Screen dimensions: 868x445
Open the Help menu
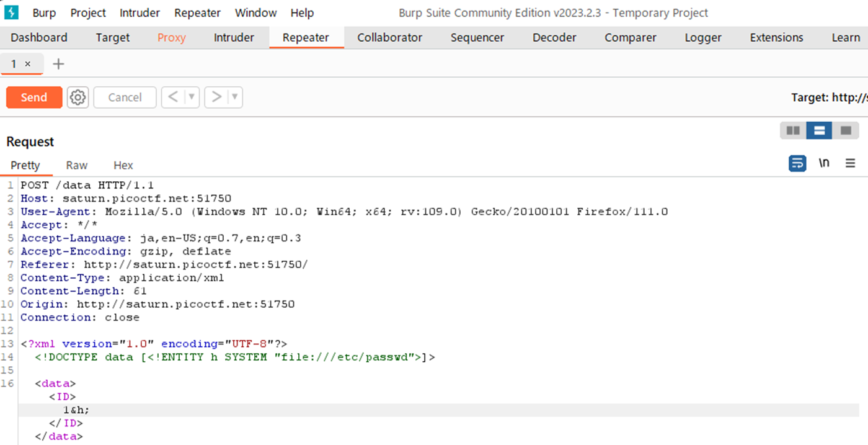pos(302,12)
